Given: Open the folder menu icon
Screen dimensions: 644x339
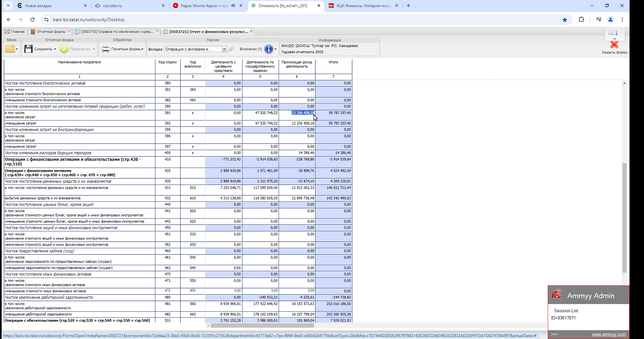Looking at the screenshot, I should 10,49.
